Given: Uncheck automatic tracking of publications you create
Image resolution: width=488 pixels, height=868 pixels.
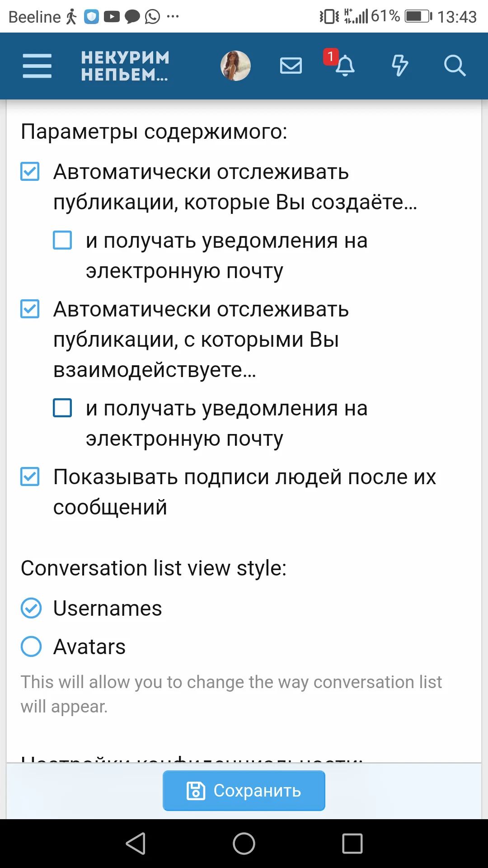Looking at the screenshot, I should [x=29, y=172].
